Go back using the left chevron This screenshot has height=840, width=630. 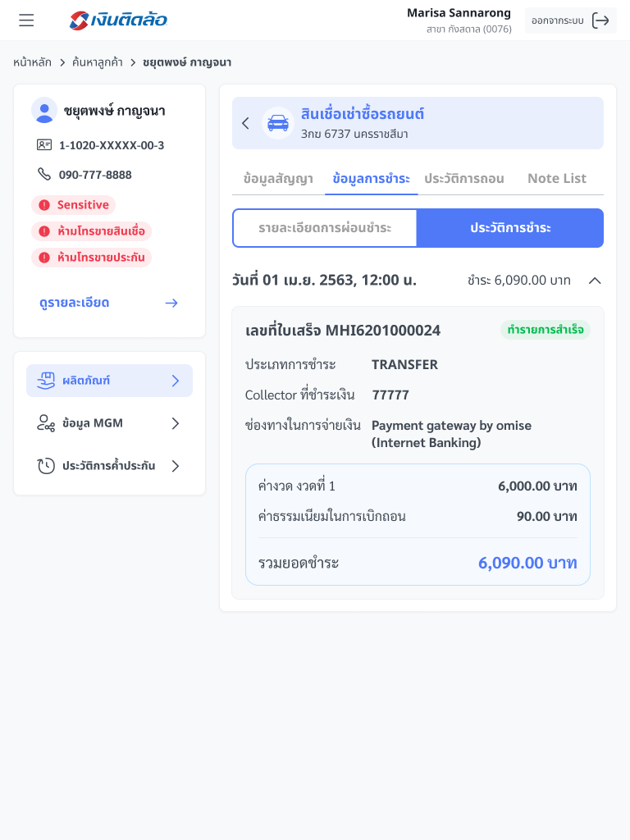pos(245,123)
